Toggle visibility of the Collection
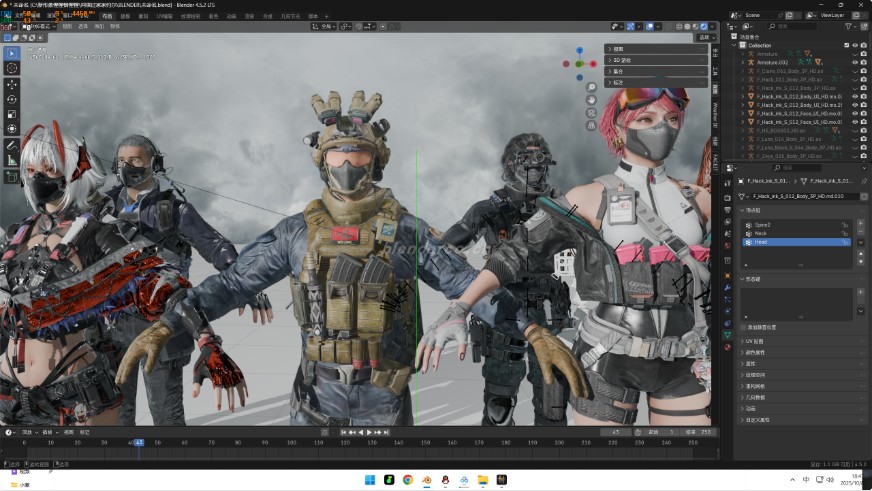Viewport: 872px width, 491px height. [x=855, y=45]
